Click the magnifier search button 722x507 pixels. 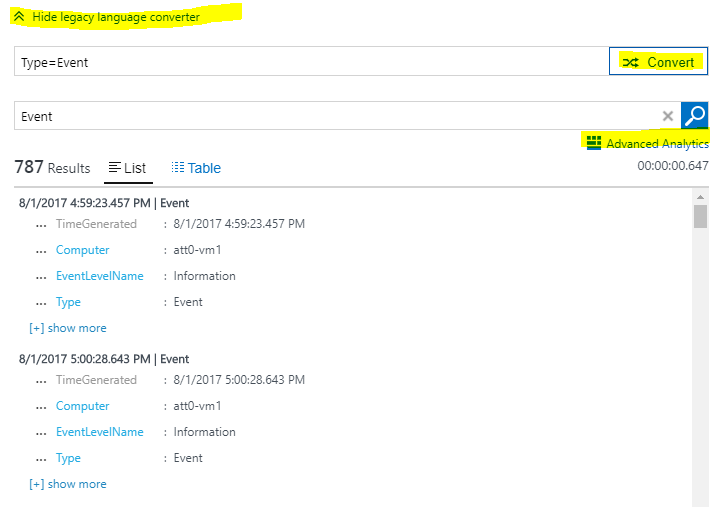[x=694, y=116]
